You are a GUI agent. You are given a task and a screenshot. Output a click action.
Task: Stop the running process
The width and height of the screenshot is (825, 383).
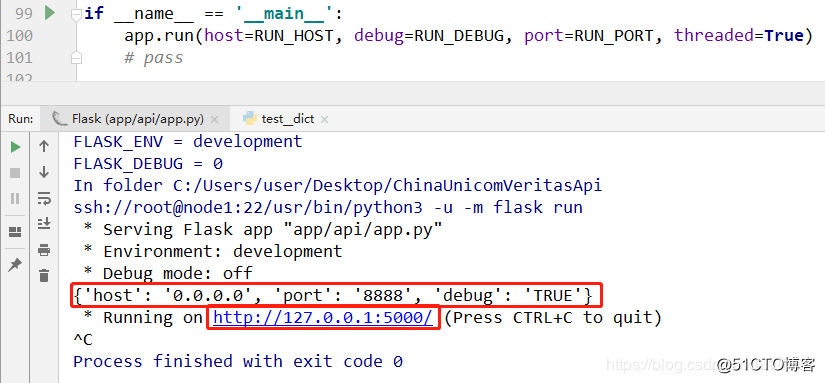pos(15,173)
